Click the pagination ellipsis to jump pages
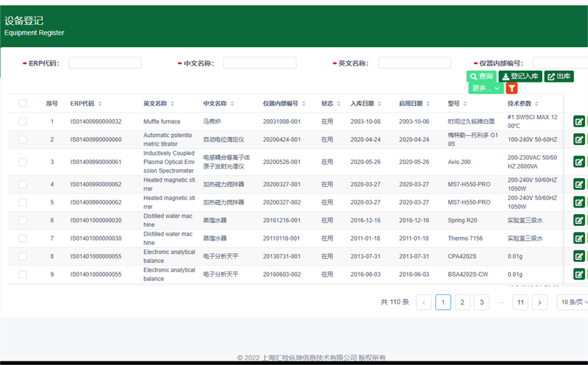 tap(501, 302)
